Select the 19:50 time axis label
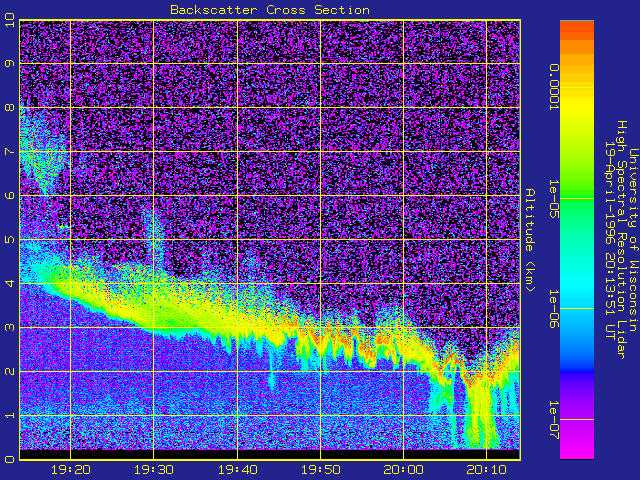The height and width of the screenshot is (480, 640). pyautogui.click(x=321, y=470)
